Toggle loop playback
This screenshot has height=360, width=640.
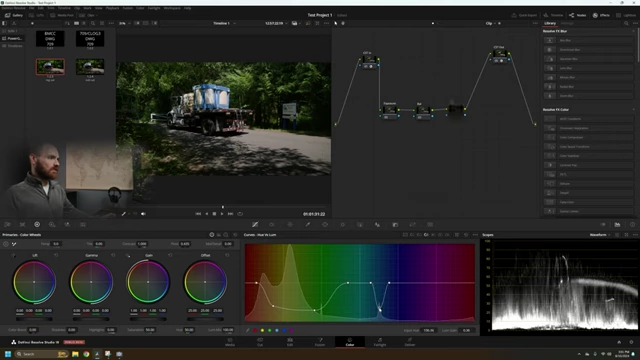(x=240, y=213)
